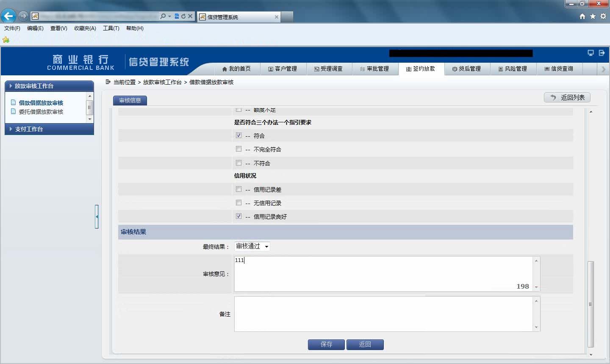Screen dimensions: 610x364
Task: Check the 无信用记录 checkbox
Action: (x=238, y=203)
